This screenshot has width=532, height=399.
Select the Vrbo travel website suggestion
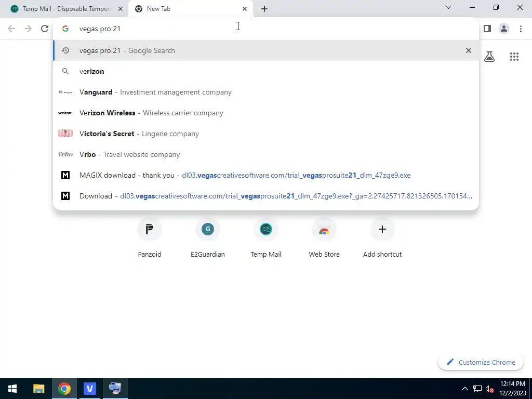[x=266, y=154]
